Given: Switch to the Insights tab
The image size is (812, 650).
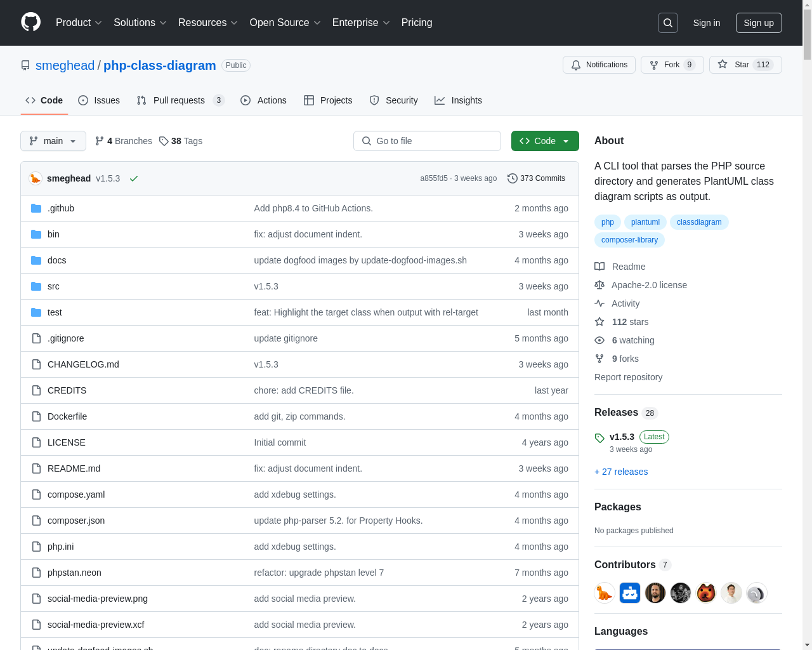Looking at the screenshot, I should [458, 100].
